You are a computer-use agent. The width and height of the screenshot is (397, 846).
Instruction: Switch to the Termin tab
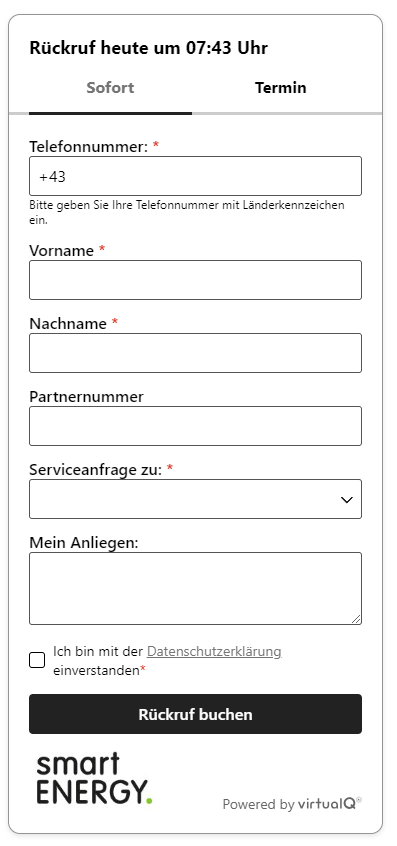pos(280,88)
